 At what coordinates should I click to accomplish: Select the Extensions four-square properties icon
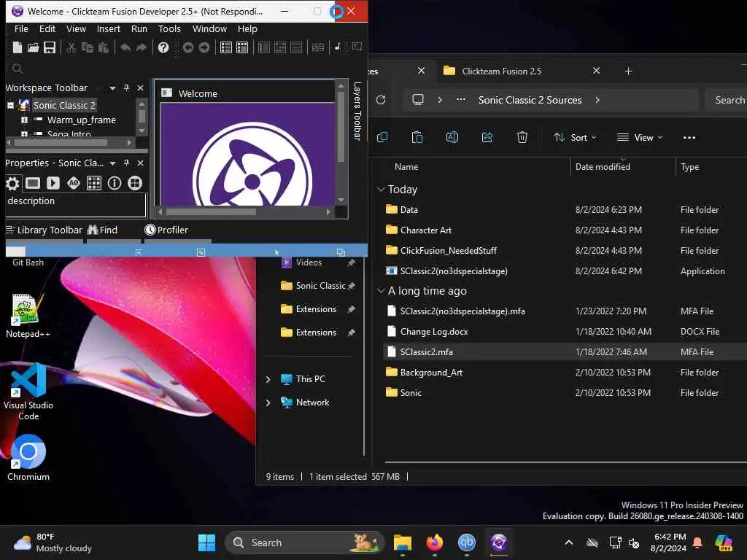click(135, 183)
